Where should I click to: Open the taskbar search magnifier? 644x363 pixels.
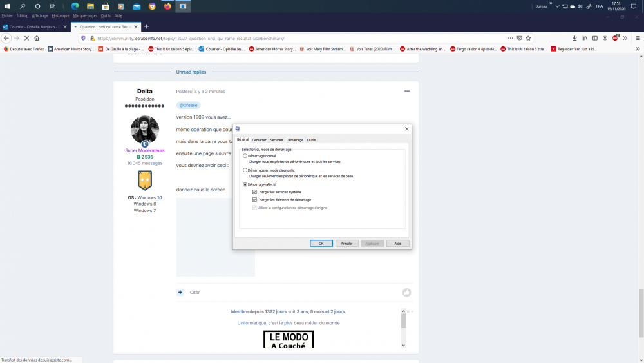click(23, 6)
